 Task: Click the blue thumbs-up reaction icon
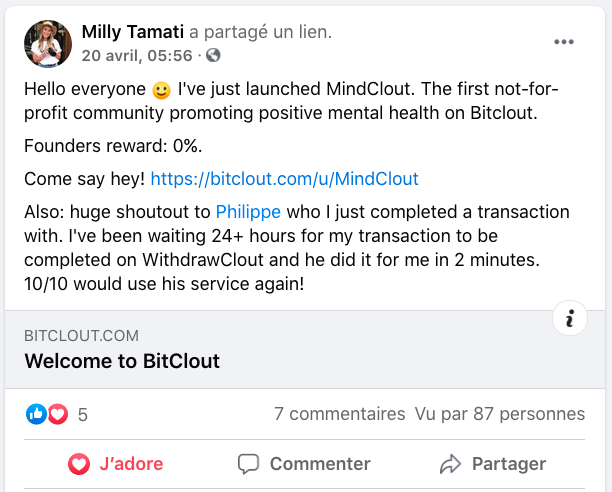pos(37,413)
